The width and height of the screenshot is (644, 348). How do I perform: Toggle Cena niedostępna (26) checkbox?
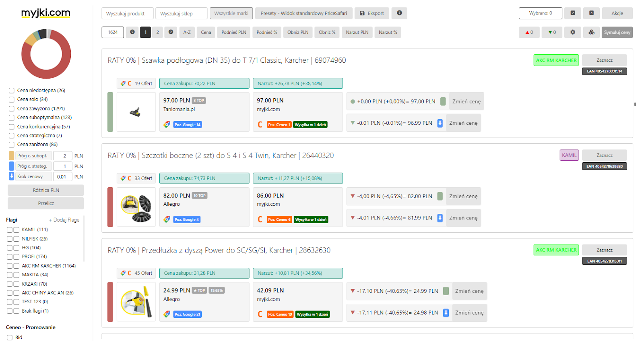click(12, 91)
